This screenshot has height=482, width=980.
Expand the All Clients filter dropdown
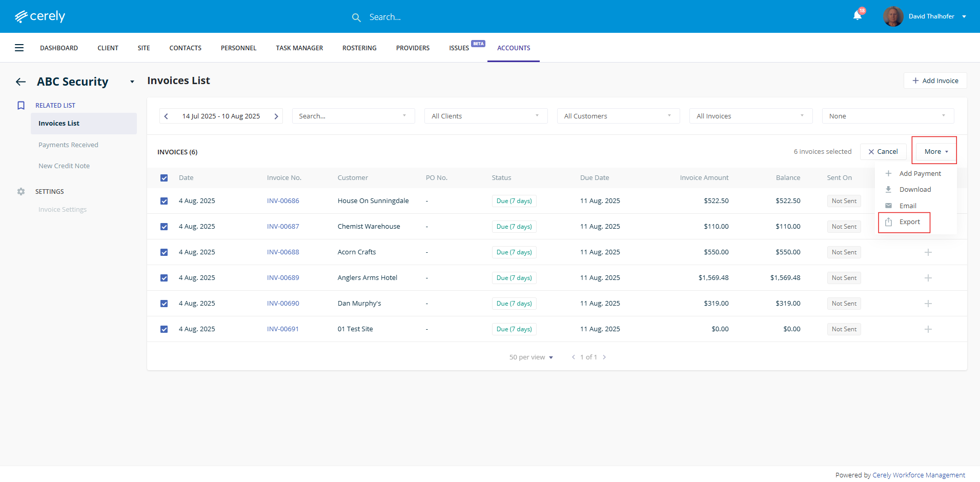pyautogui.click(x=485, y=116)
